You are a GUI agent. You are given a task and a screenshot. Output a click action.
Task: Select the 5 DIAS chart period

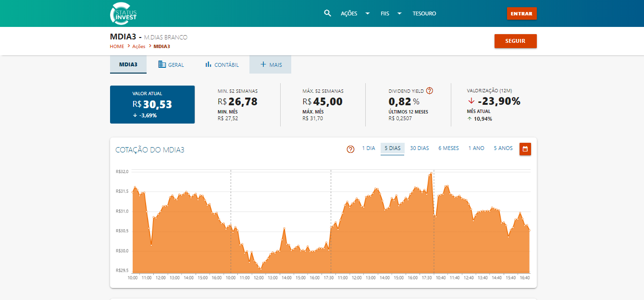pos(393,148)
